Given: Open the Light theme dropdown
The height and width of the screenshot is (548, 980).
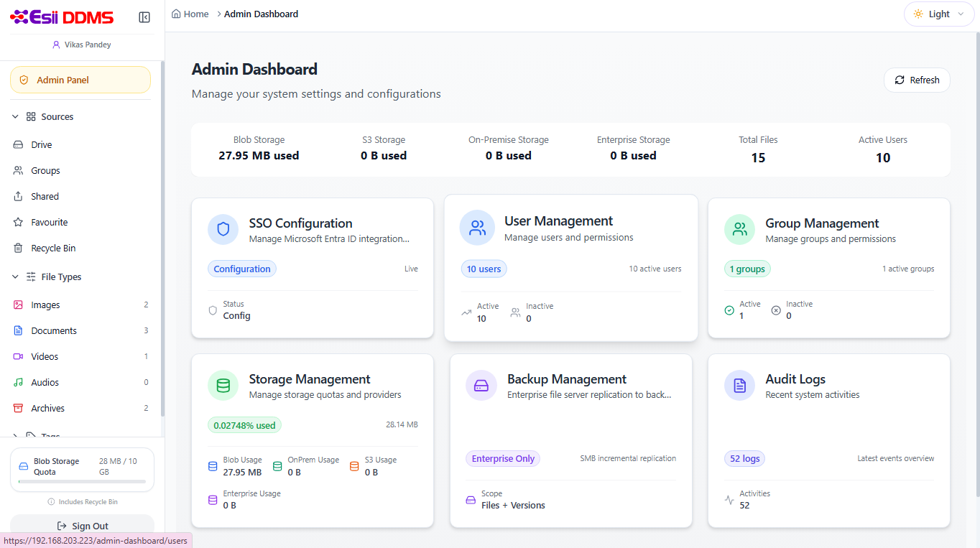Looking at the screenshot, I should (x=939, y=14).
